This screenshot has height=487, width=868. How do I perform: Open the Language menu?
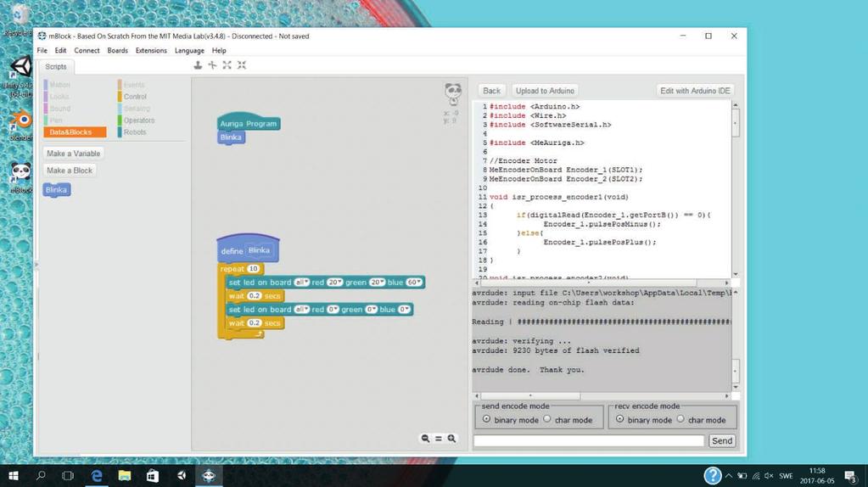189,50
